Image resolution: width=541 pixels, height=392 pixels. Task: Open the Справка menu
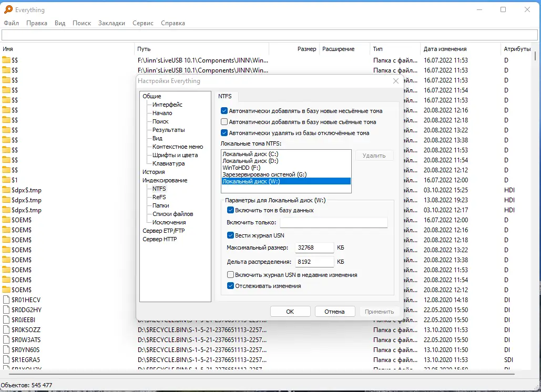pos(173,23)
